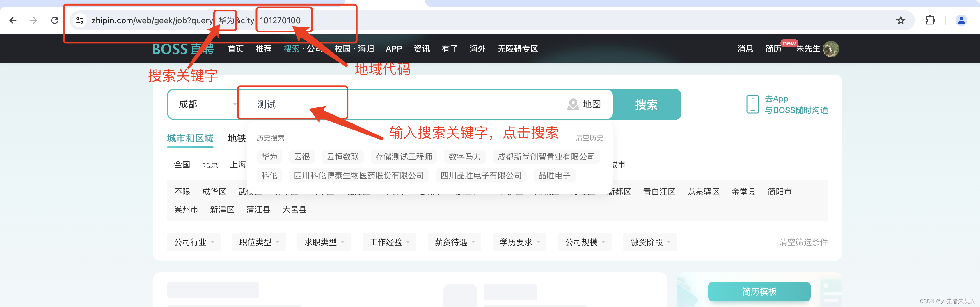Select district 青白江区
Viewport: 980px width, 307px height.
coord(659,192)
